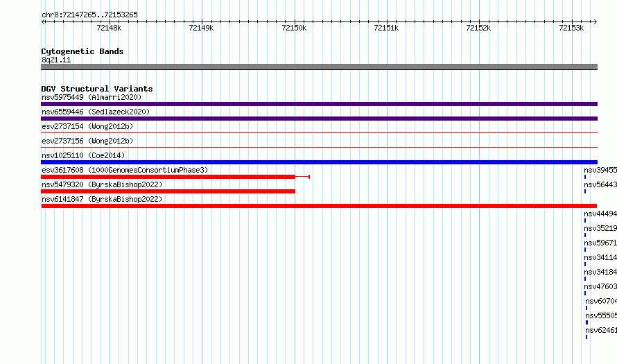Click the 72151k ruler position label
The width and height of the screenshot is (617, 364).
[386, 28]
